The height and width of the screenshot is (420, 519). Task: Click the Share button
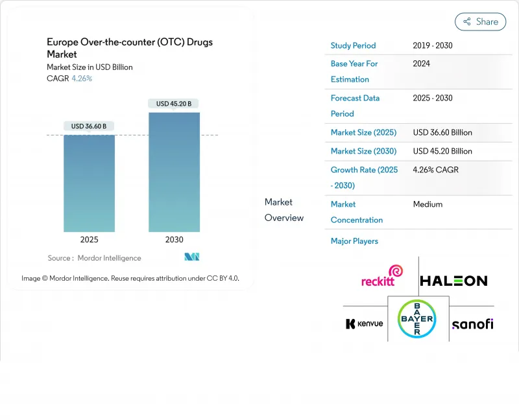coord(481,21)
